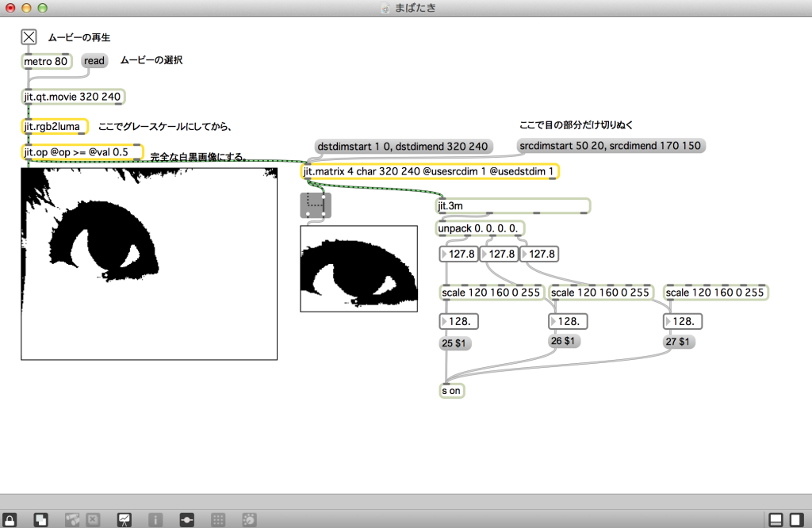The image size is (812, 528).
Task: Click the easel presentation icon in the toolbar
Action: 123,518
